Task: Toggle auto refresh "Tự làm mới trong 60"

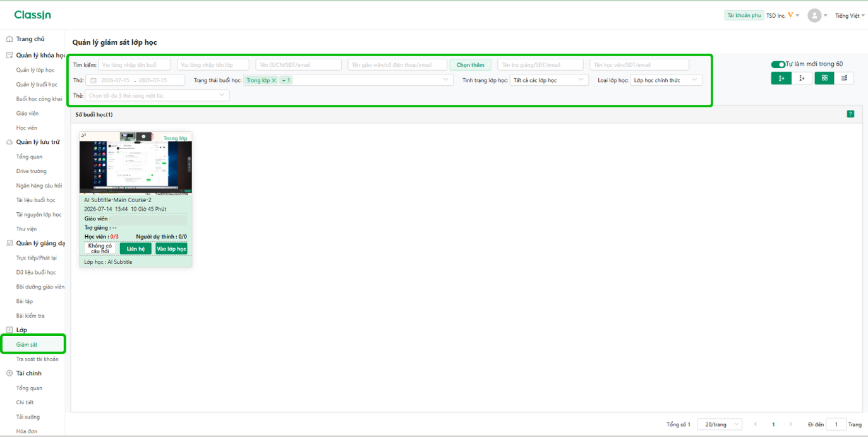Action: click(x=778, y=64)
